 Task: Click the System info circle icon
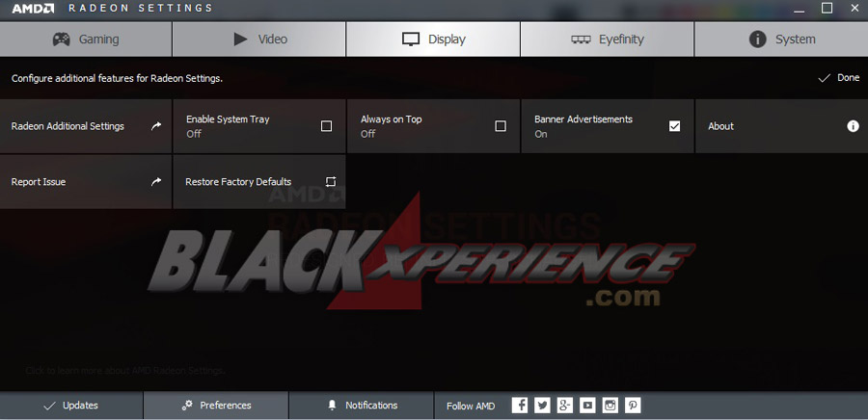757,39
